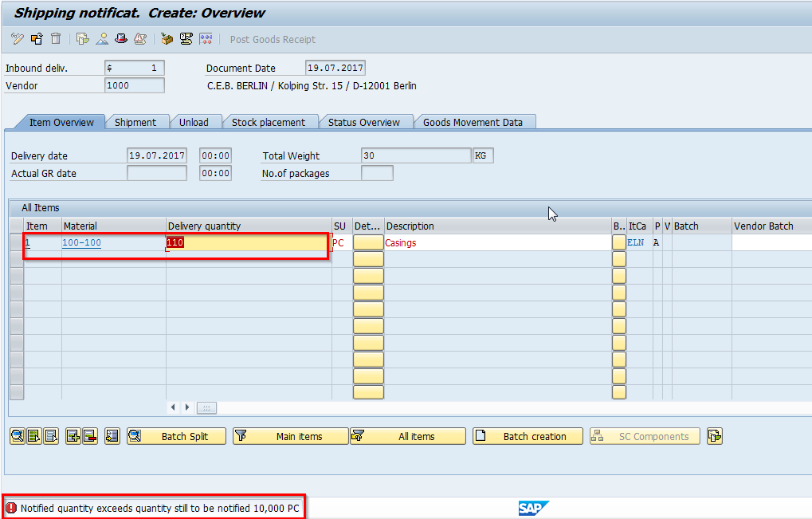
Task: Click the notified quantity error message at bottom
Action: point(155,507)
